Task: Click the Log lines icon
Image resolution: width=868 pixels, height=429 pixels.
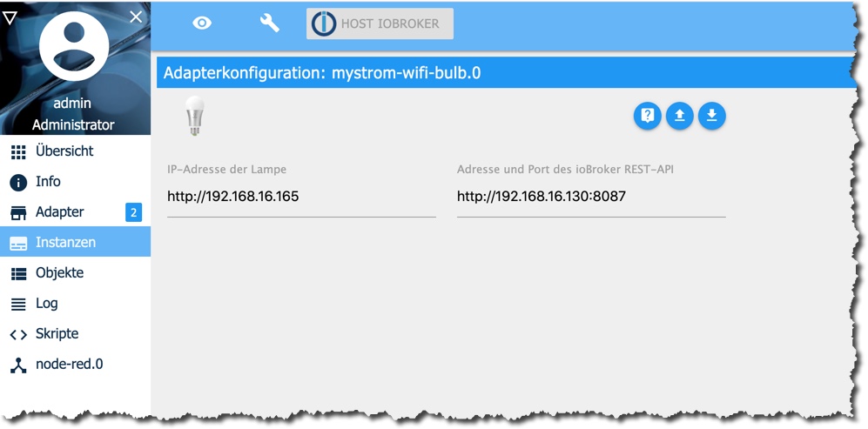Action: (x=18, y=304)
